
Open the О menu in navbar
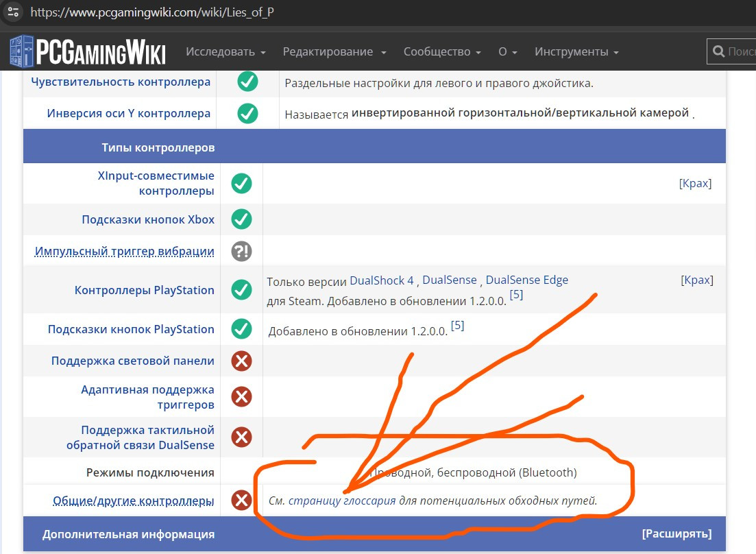[x=507, y=52]
